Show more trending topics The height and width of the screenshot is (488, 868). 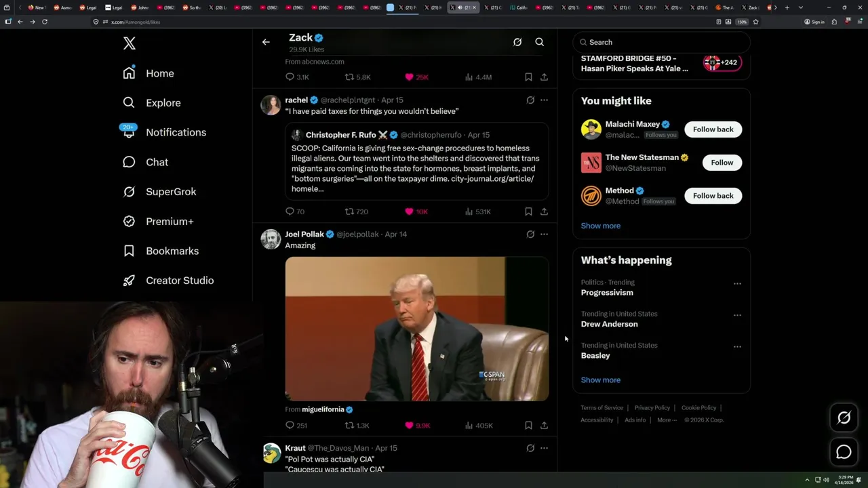pyautogui.click(x=601, y=380)
